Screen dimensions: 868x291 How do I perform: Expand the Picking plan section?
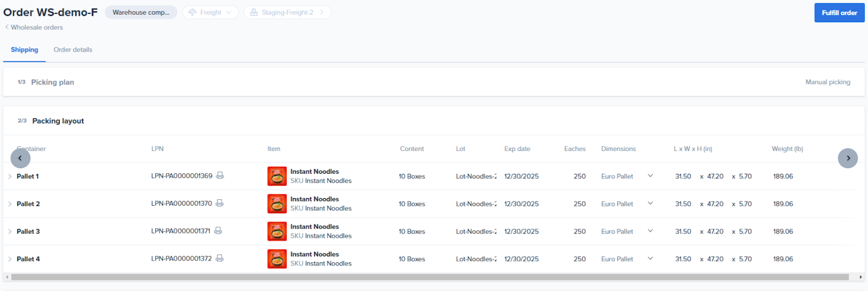[52, 82]
